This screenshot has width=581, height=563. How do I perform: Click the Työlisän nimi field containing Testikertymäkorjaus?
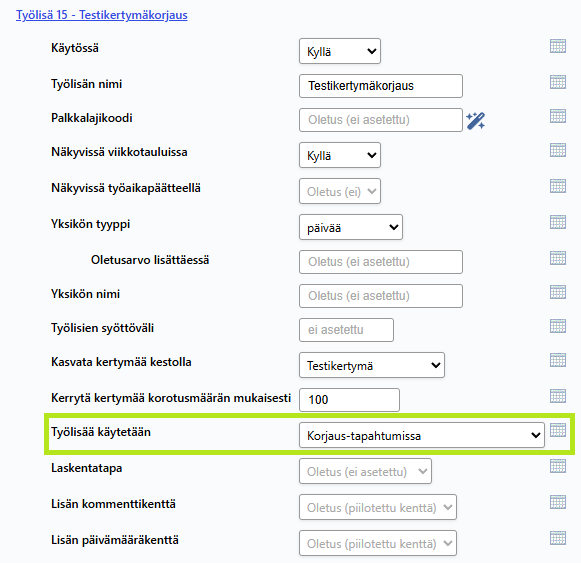coord(381,86)
